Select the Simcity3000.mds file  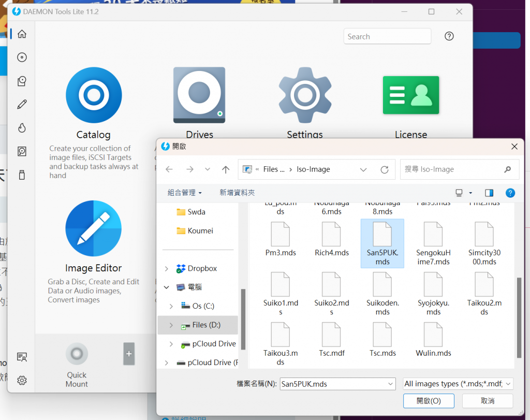pos(484,243)
